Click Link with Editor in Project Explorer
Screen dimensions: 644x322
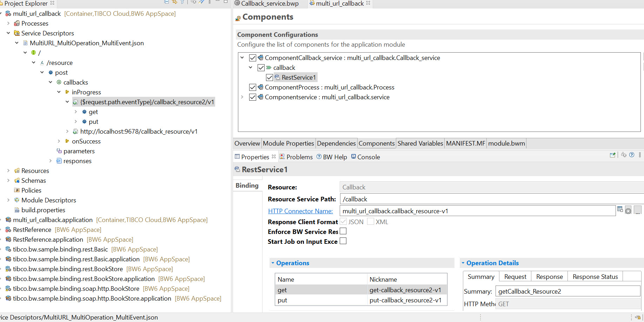[174, 2]
